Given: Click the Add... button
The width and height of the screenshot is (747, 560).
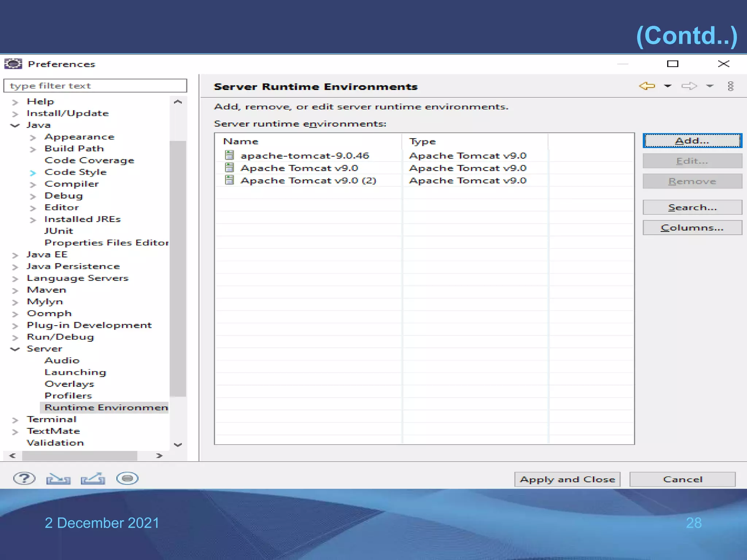Looking at the screenshot, I should point(692,141).
